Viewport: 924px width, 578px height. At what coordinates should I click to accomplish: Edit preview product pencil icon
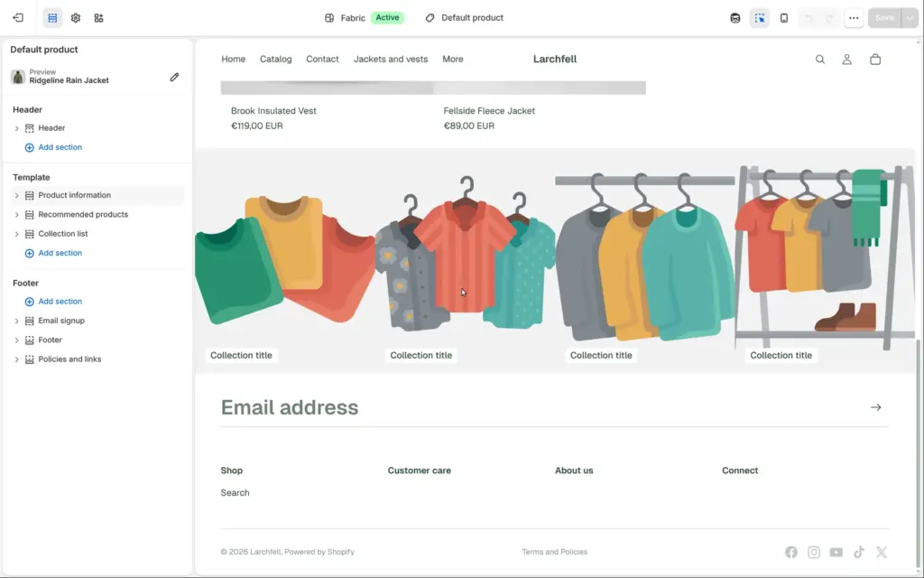(174, 78)
